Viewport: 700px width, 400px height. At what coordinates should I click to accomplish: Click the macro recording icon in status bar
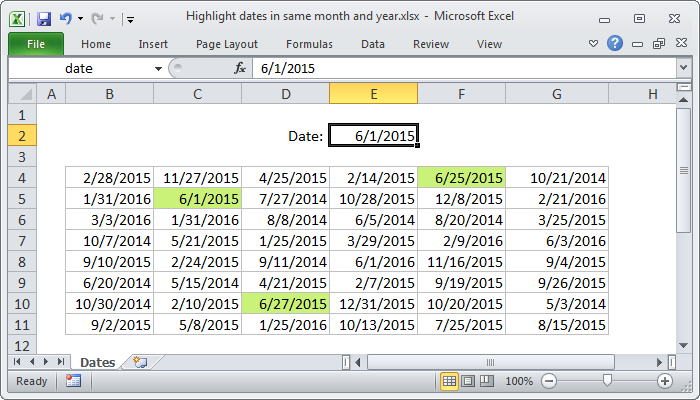[73, 381]
